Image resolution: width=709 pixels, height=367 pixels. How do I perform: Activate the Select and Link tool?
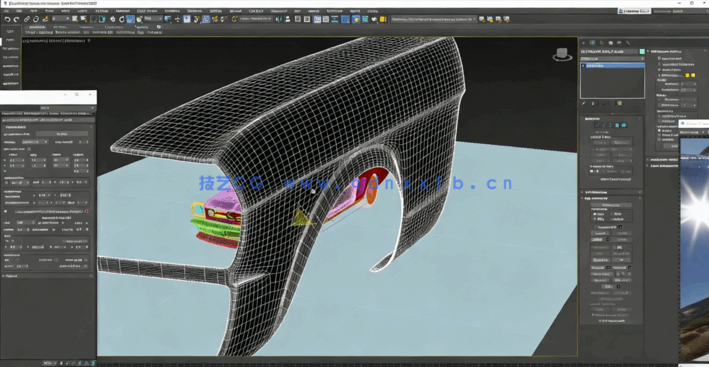point(27,19)
